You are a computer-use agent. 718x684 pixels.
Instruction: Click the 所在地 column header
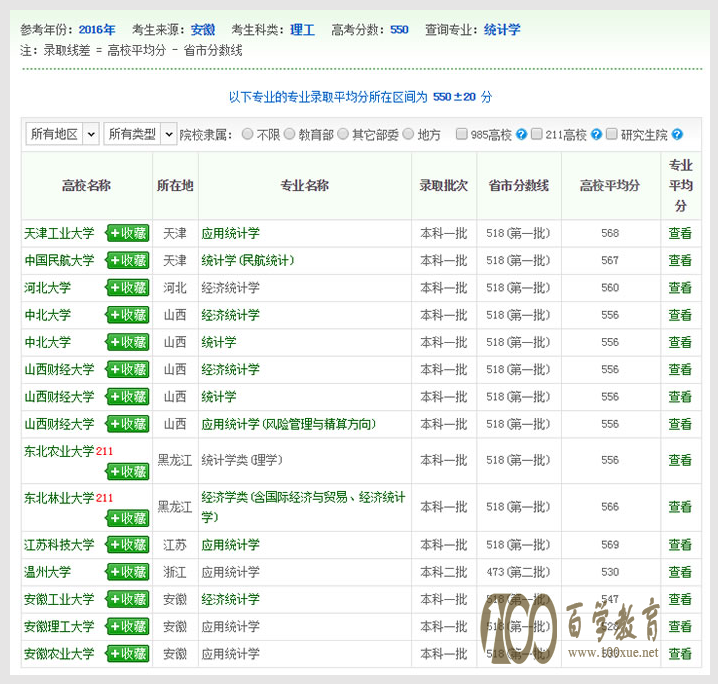click(175, 185)
